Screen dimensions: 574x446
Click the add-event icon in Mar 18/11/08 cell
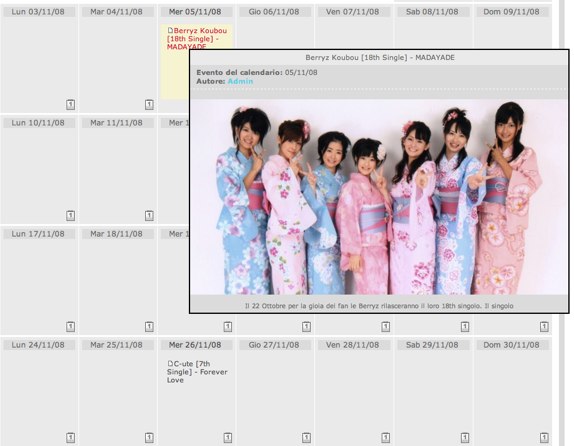click(x=149, y=327)
